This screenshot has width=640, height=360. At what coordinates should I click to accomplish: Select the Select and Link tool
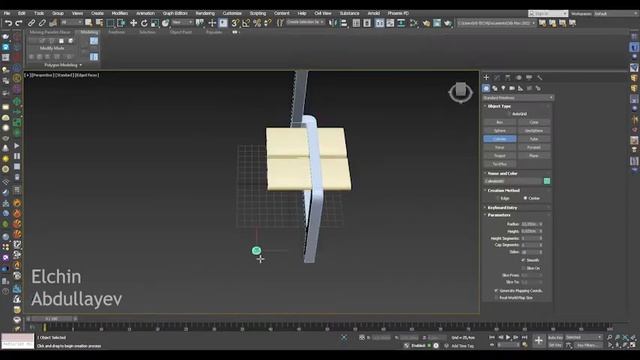click(31, 23)
